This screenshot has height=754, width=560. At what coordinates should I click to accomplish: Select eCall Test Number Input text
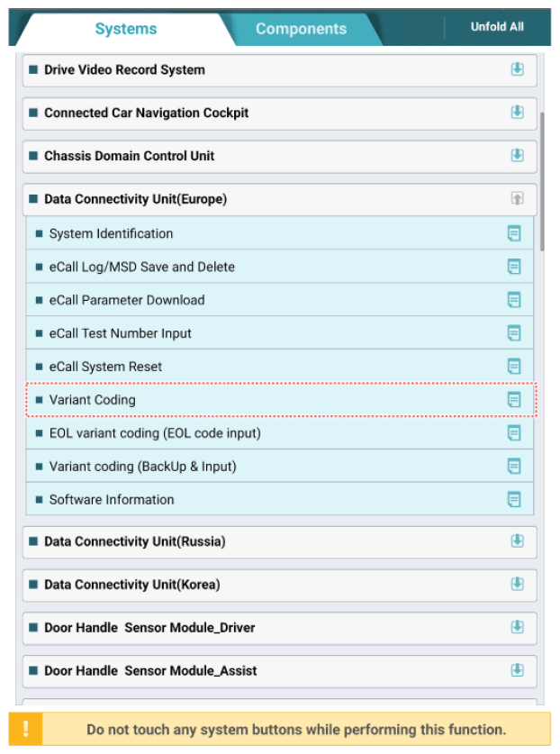[120, 333]
